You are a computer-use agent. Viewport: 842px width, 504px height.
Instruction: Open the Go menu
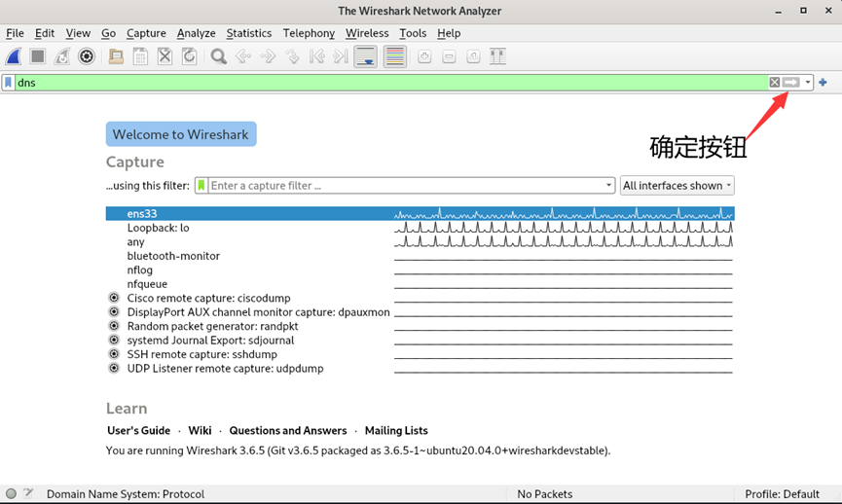(108, 33)
